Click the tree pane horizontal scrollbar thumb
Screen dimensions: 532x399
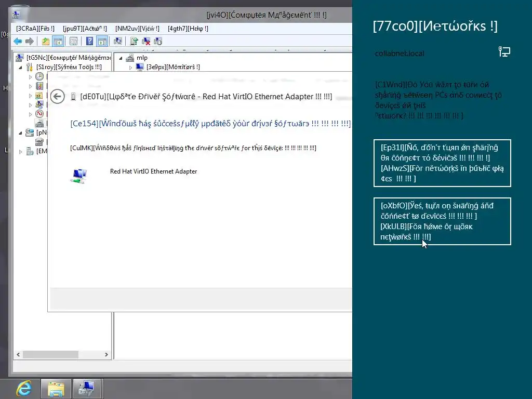pyautogui.click(x=50, y=354)
